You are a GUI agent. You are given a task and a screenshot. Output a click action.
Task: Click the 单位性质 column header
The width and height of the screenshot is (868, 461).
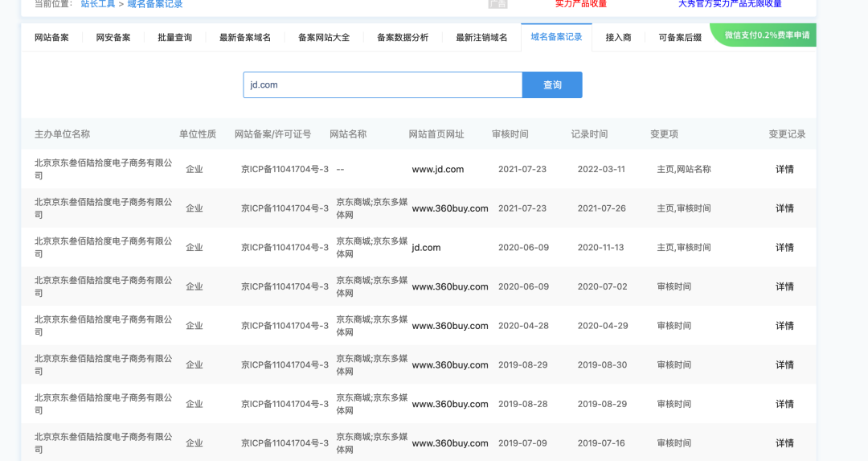click(198, 134)
